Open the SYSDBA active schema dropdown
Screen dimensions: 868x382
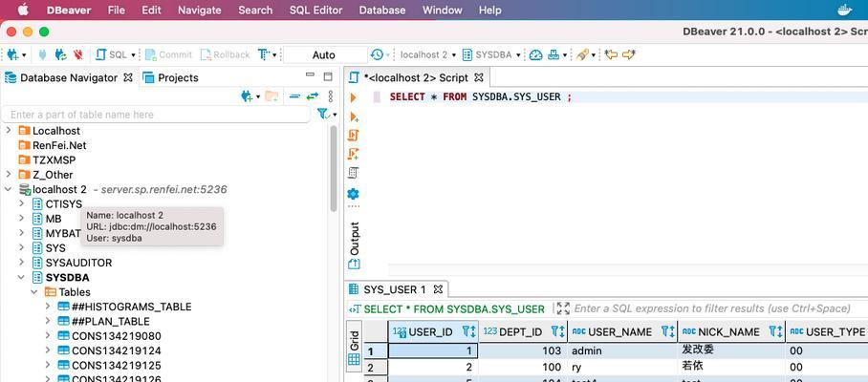pyautogui.click(x=491, y=54)
